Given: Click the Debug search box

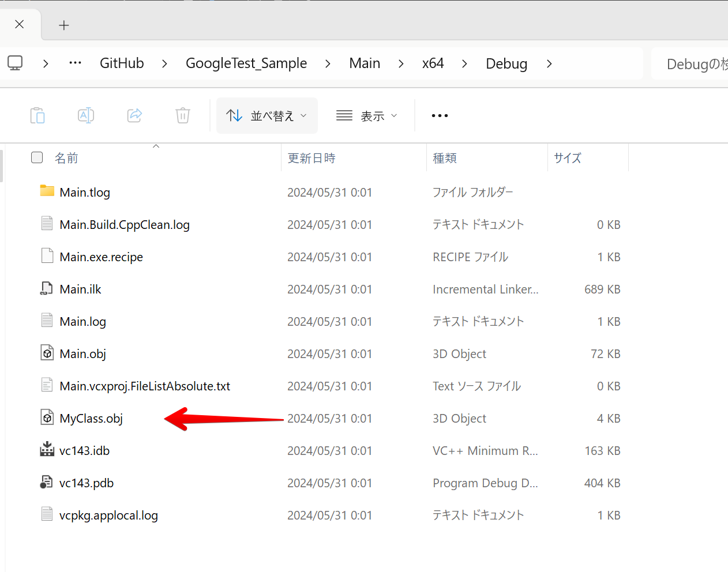Looking at the screenshot, I should [x=692, y=64].
